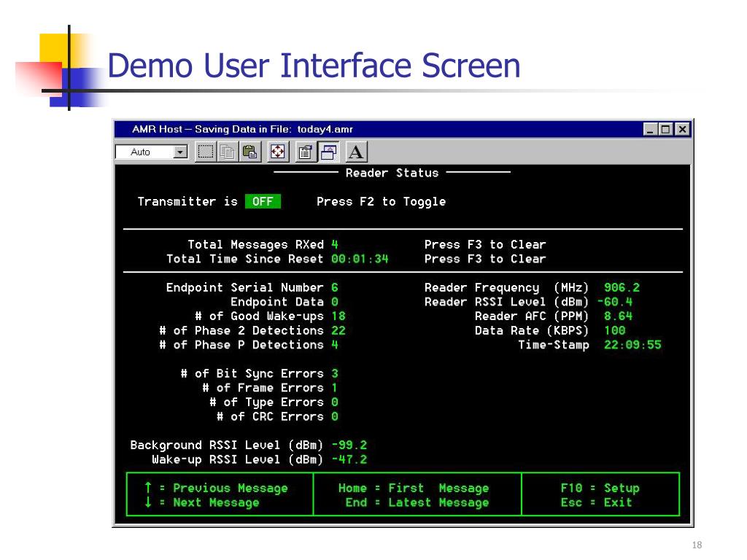This screenshot has height=560, width=747.
Task: Click Reader AFC value 8.64
Action: pos(619,316)
